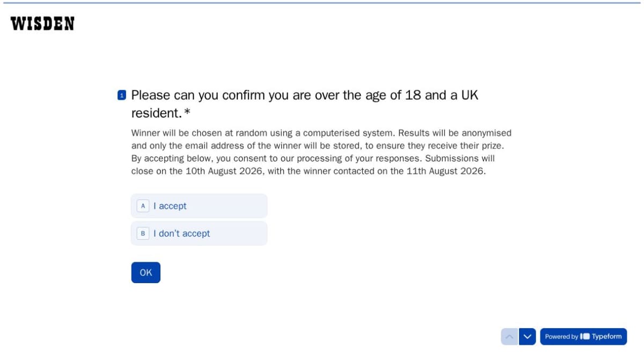644x362 pixels.
Task: Click the Typeform logo icon
Action: coord(585,337)
